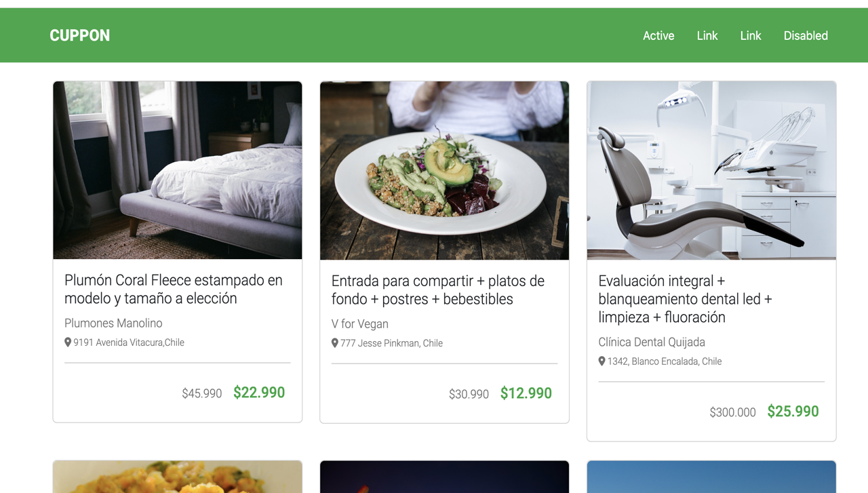
Task: Click the V for Vegan vendor name
Action: pyautogui.click(x=359, y=324)
